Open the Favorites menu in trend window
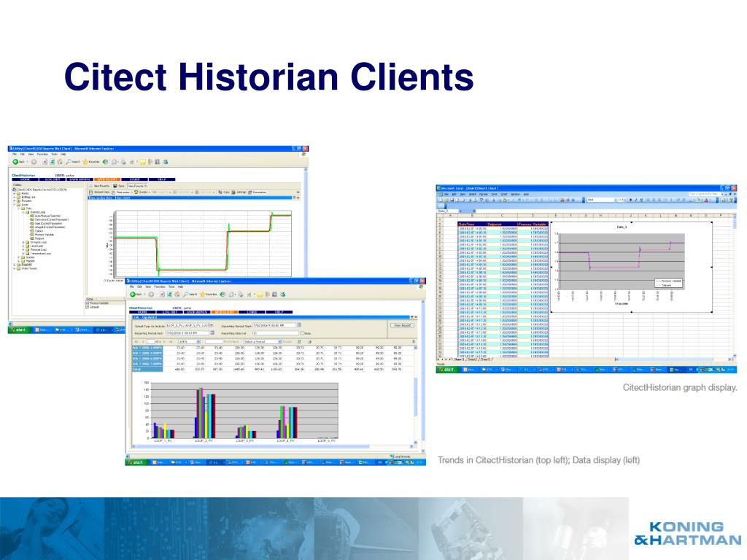The height and width of the screenshot is (560, 747). 42,155
